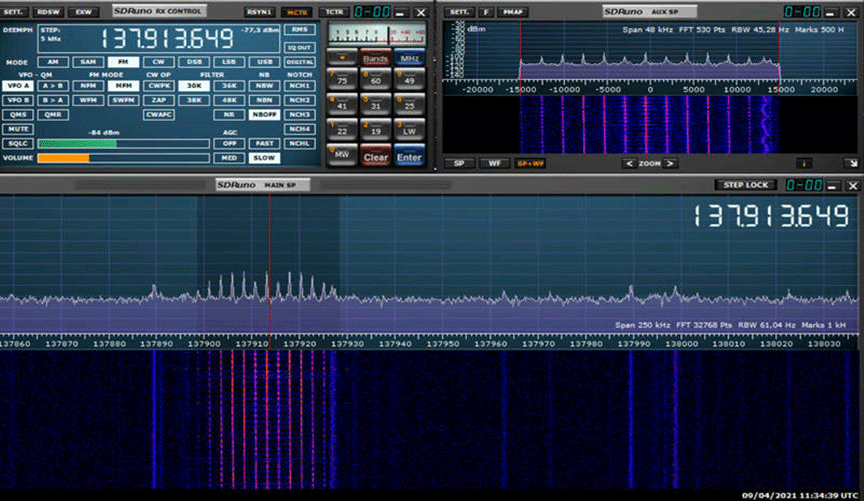Select DSB mode
Image resolution: width=864 pixels, height=501 pixels.
(x=194, y=62)
